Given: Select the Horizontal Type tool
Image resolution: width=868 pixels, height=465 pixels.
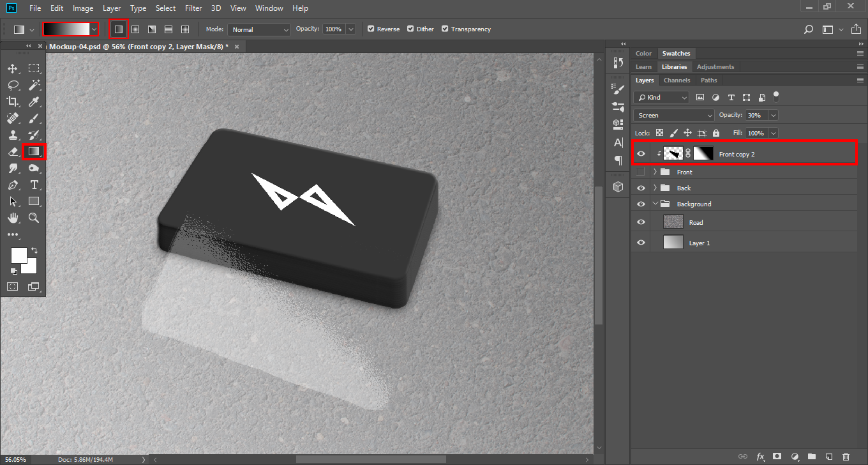Looking at the screenshot, I should (34, 185).
